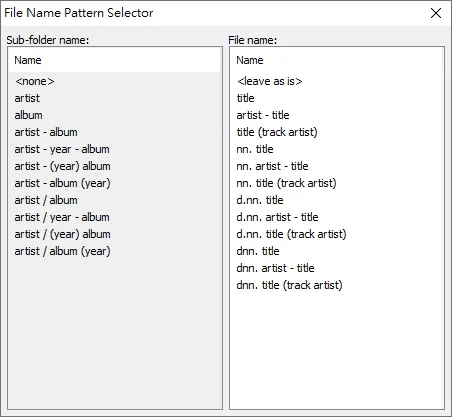Select 'title' file name pattern
The width and height of the screenshot is (452, 417).
click(x=246, y=98)
